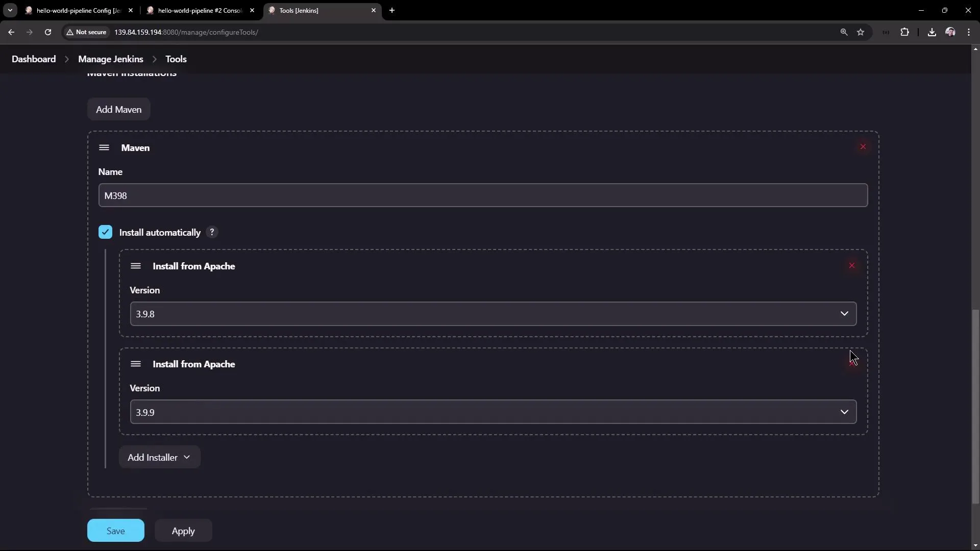The height and width of the screenshot is (551, 980).
Task: Click the help icon beside Install automatically
Action: 212,232
